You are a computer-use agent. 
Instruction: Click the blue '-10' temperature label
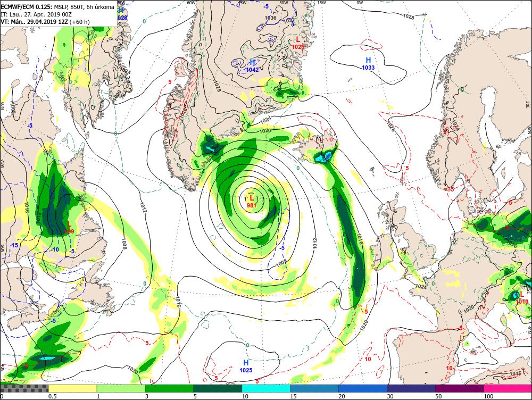55,249
